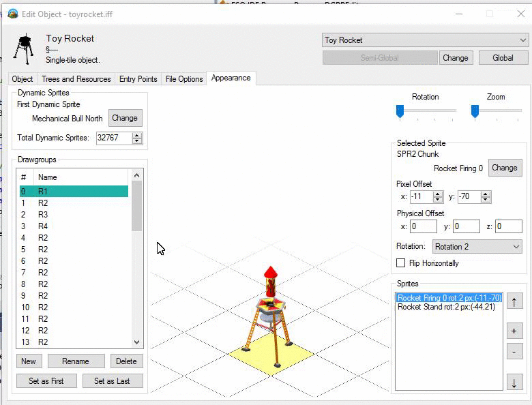Click the disabled Semi-Global button

380,58
